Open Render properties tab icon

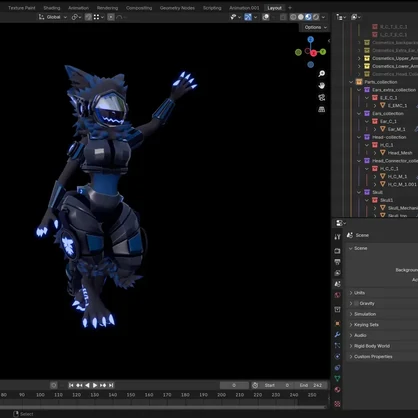337,251
